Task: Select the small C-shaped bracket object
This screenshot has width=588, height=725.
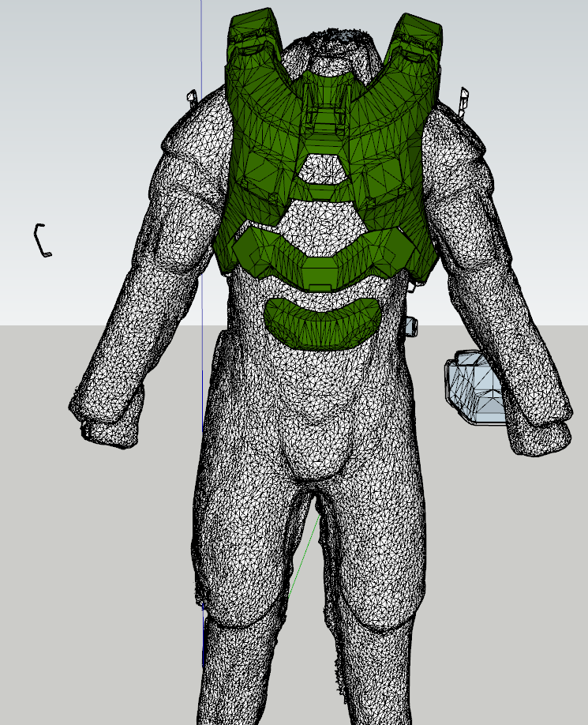Action: tap(43, 240)
